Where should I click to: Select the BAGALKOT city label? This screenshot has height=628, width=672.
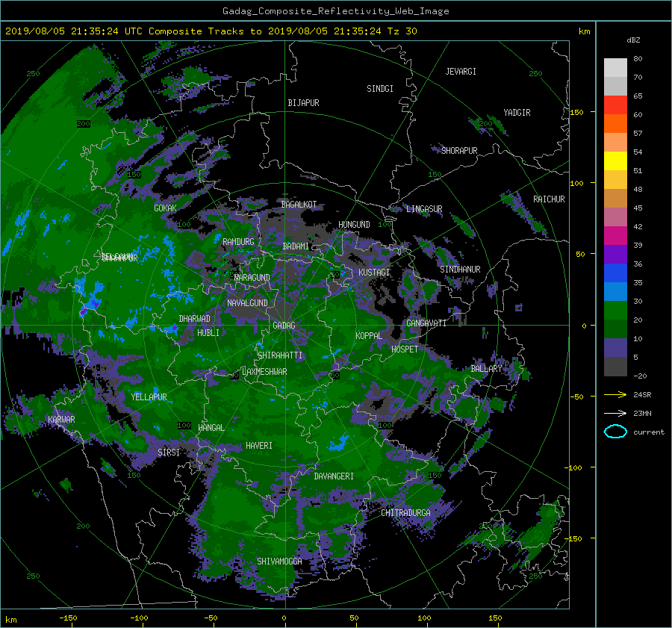pyautogui.click(x=299, y=205)
